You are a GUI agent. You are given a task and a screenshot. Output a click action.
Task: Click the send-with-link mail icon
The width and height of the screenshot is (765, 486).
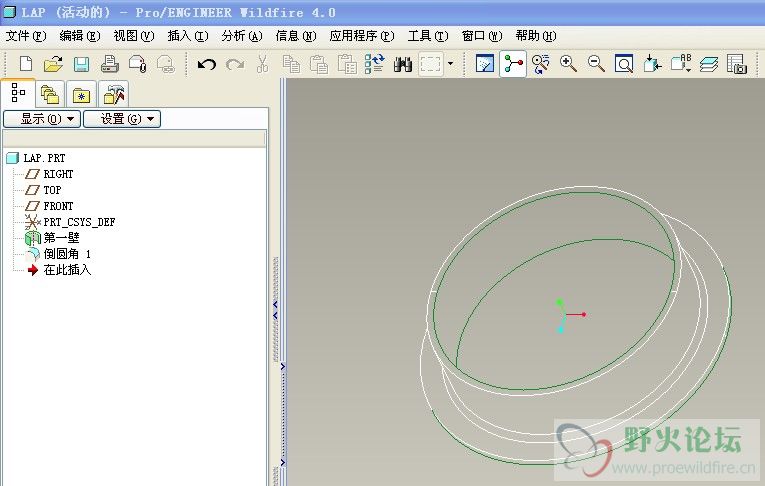(x=166, y=64)
